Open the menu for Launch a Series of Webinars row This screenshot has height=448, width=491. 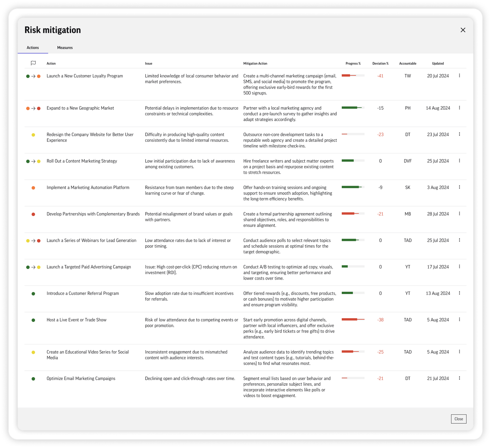(459, 240)
